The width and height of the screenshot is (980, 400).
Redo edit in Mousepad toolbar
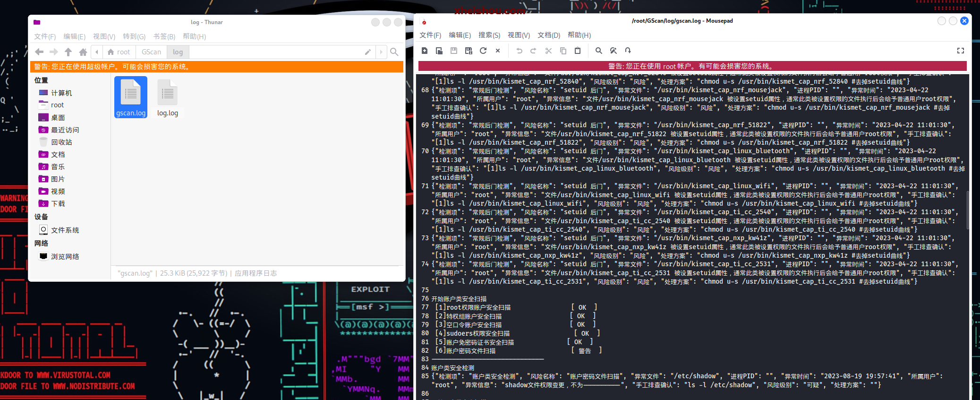point(533,51)
